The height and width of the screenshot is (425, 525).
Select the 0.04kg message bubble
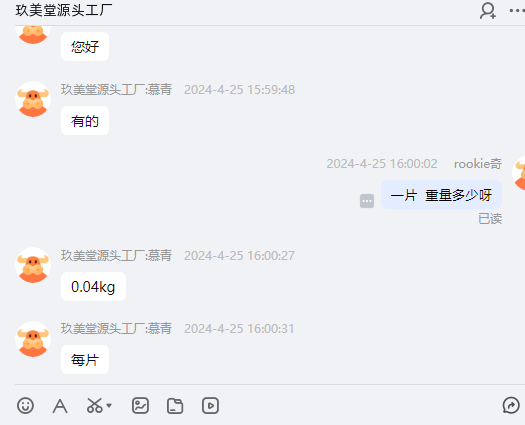click(93, 287)
